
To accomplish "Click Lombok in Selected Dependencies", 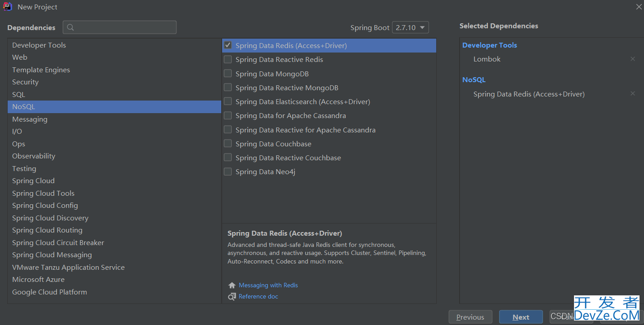I will [487, 59].
